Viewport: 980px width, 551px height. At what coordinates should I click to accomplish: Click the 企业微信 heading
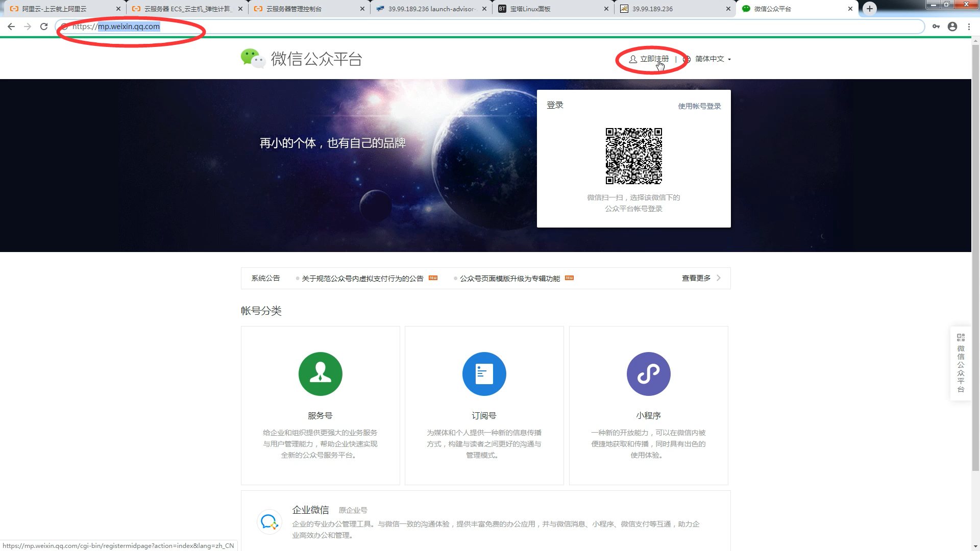(310, 510)
